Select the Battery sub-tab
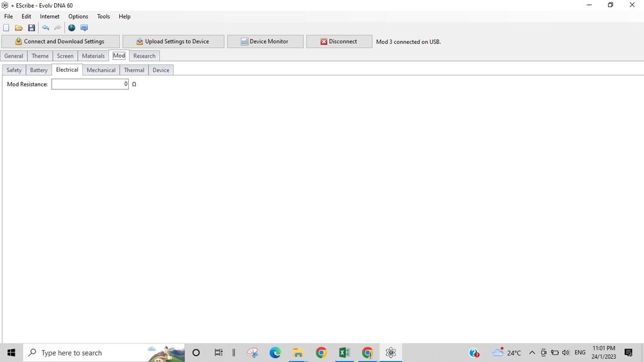This screenshot has width=644, height=362. pos(39,70)
